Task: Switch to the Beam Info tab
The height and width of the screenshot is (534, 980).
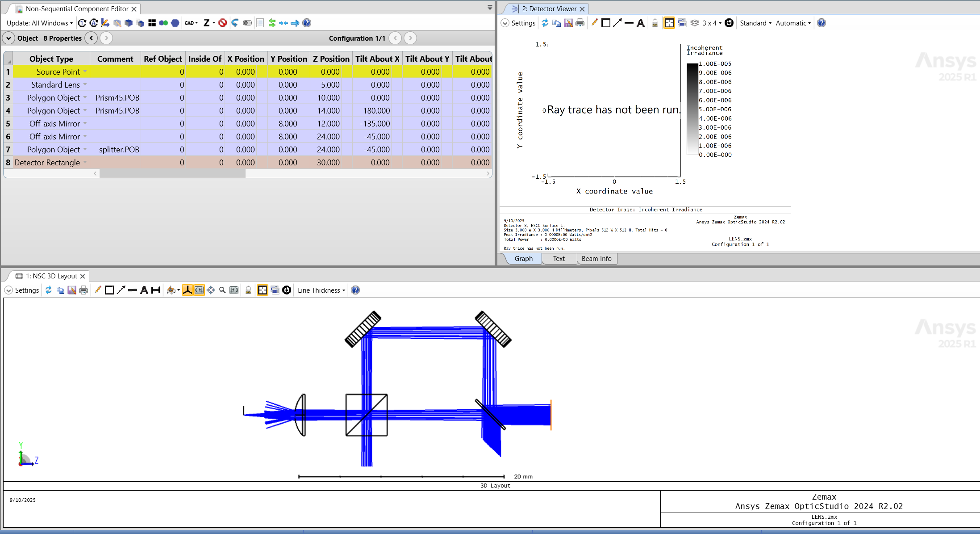Action: (596, 258)
